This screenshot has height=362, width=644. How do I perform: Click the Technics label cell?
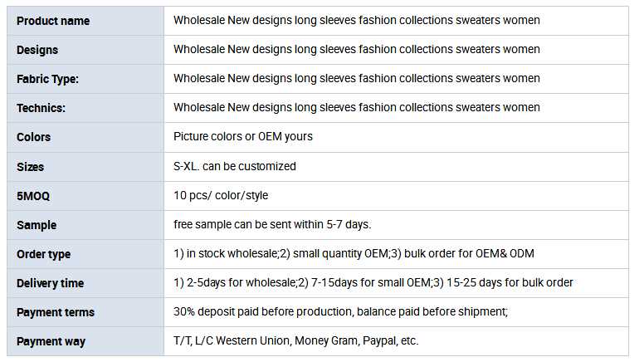41,108
